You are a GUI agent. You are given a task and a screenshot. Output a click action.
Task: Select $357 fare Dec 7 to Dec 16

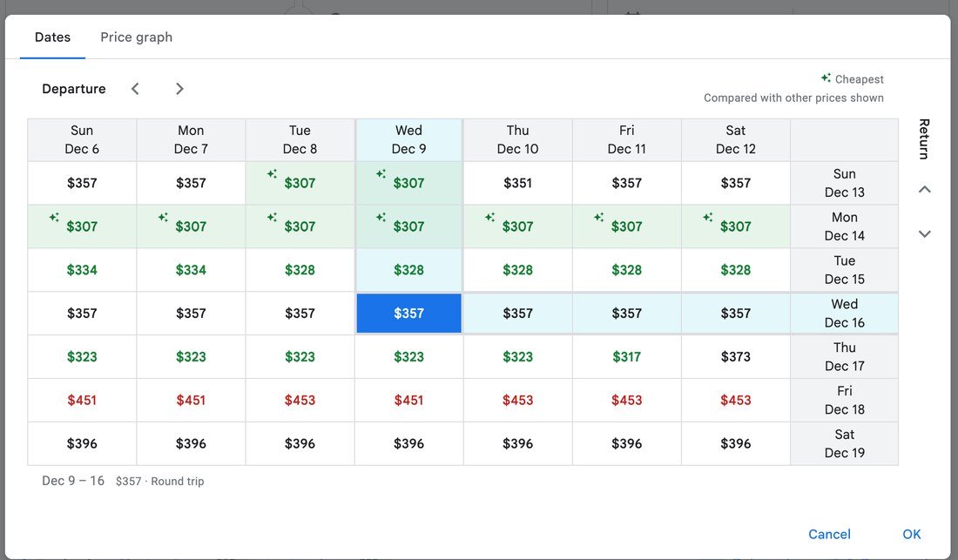pyautogui.click(x=191, y=314)
